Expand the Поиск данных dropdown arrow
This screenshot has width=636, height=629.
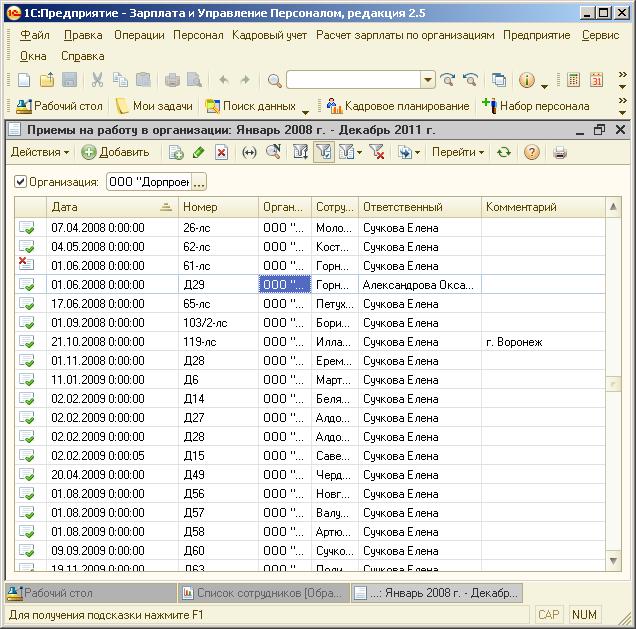tap(305, 112)
